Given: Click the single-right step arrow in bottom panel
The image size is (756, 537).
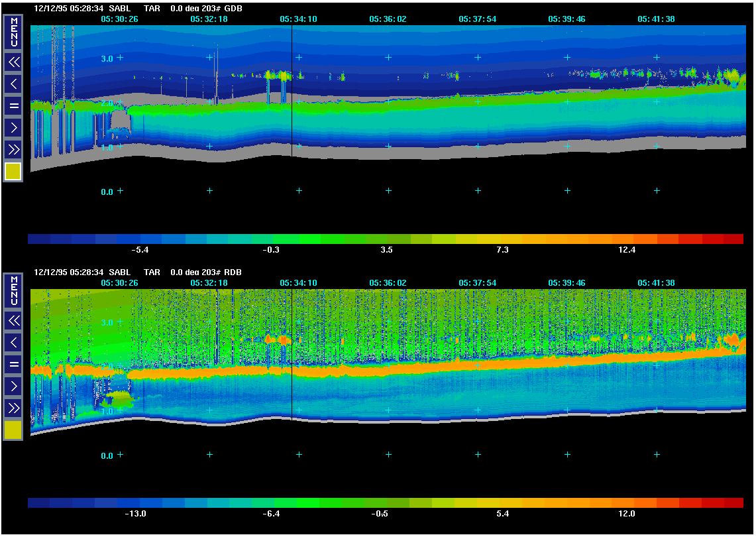Looking at the screenshot, I should [13, 386].
